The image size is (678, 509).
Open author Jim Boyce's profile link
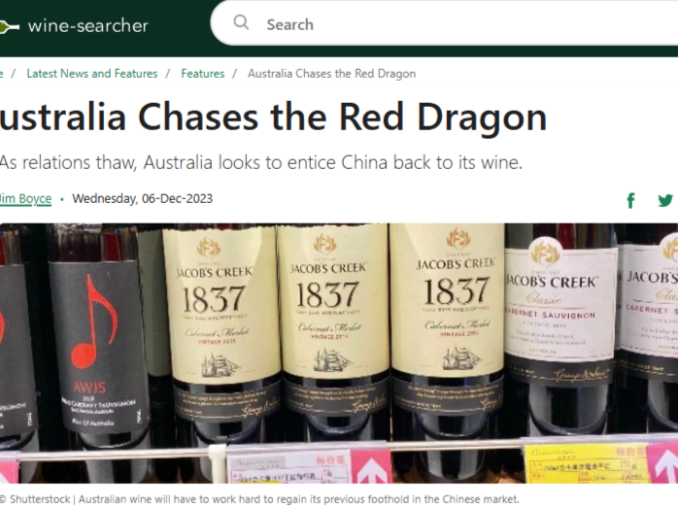pos(26,198)
